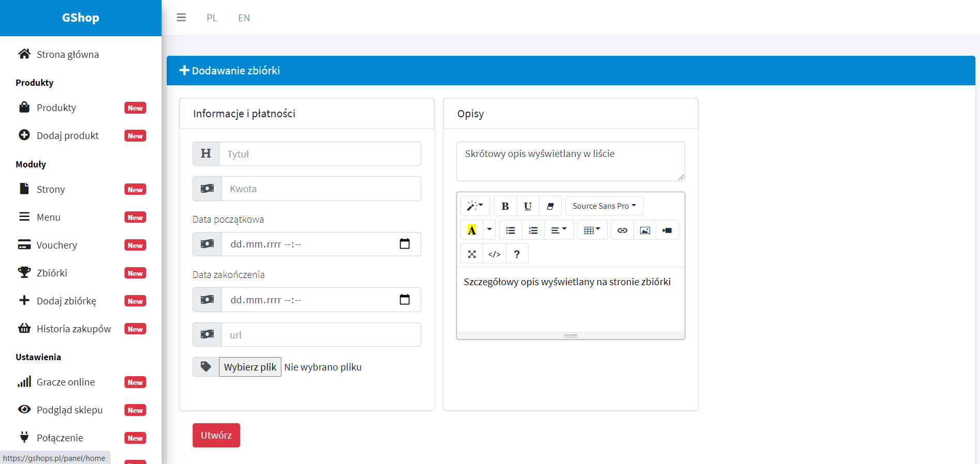Apply the yellow highlight text color
Viewport: 980px width, 464px height.
tap(471, 230)
